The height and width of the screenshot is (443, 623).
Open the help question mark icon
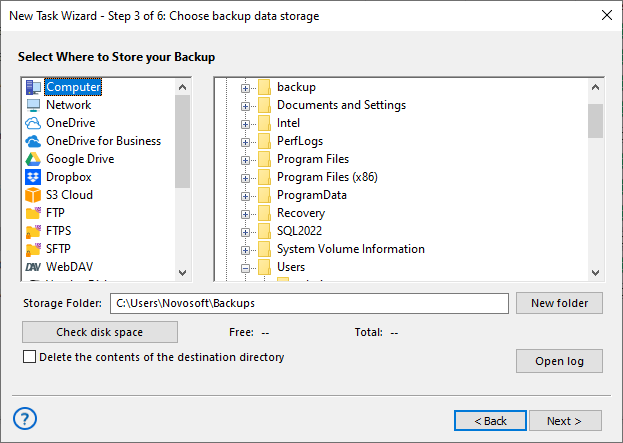coord(25,419)
